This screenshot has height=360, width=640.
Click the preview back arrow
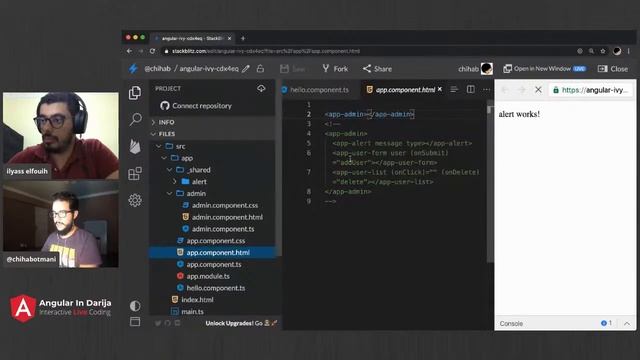coord(505,90)
